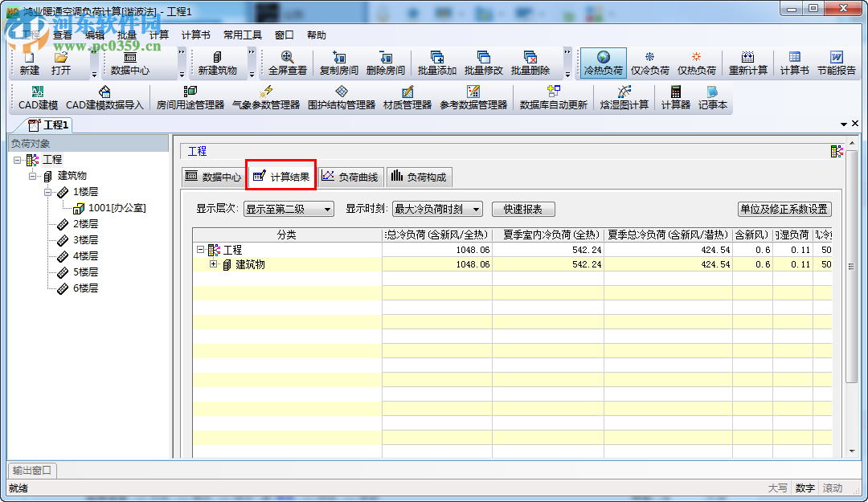This screenshot has height=502, width=868.
Task: Collapse 工程 node in left tree
Action: (x=17, y=160)
